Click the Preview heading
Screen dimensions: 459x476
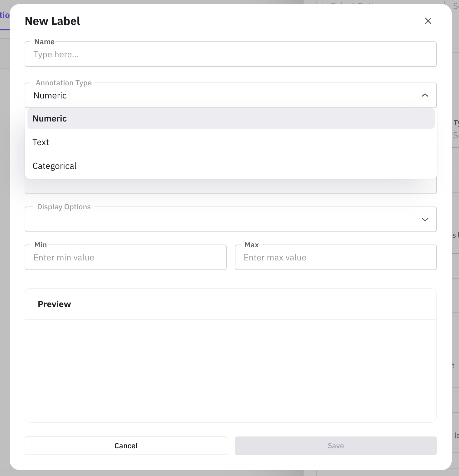point(54,304)
